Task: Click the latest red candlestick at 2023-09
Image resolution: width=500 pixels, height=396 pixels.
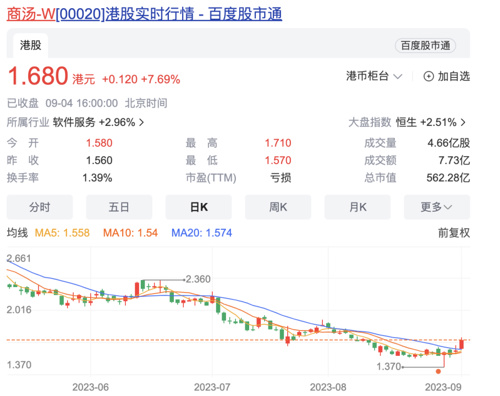Action: tap(462, 343)
